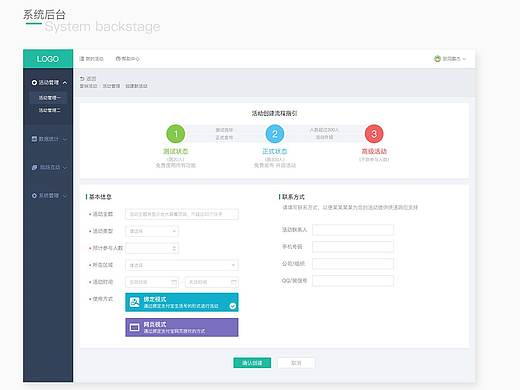Focus the 活动主题 text field
This screenshot has width=520, height=390.
tap(182, 214)
